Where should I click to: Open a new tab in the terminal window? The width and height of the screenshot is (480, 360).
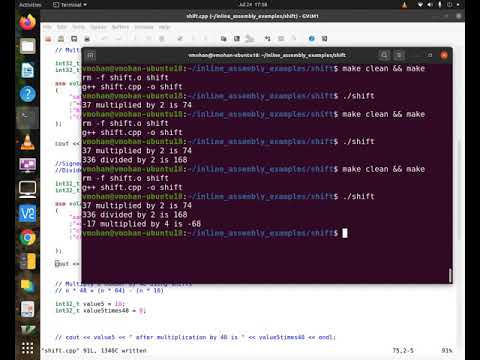tap(91, 55)
